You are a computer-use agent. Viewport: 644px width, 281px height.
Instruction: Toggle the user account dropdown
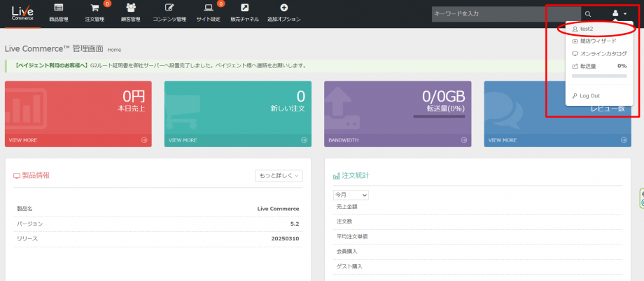pyautogui.click(x=619, y=14)
